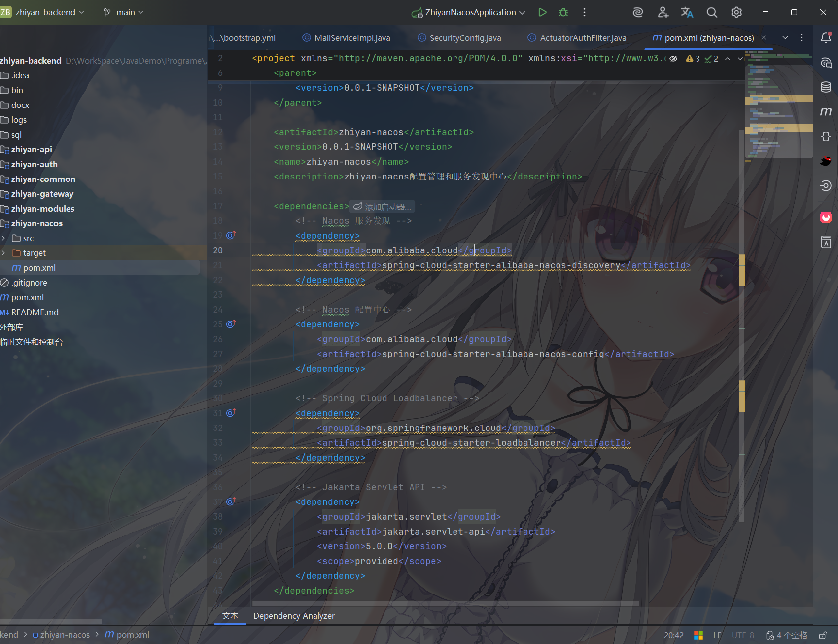The height and width of the screenshot is (644, 838).
Task: Open the main branch dropdown
Action: [x=123, y=12]
